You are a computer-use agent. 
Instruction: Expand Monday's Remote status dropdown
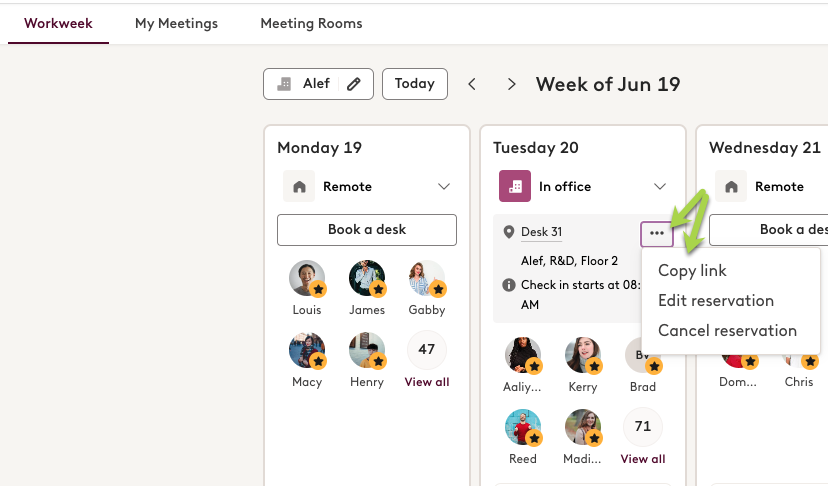(x=444, y=186)
